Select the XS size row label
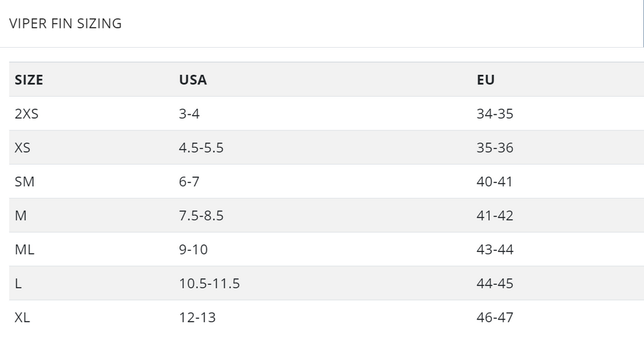Viewport: 644px width, 359px height. click(23, 148)
